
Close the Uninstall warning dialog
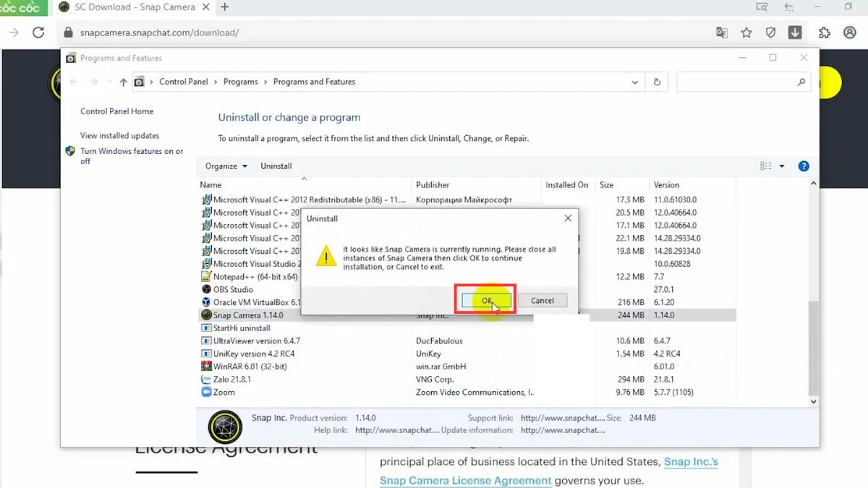pyautogui.click(x=568, y=218)
